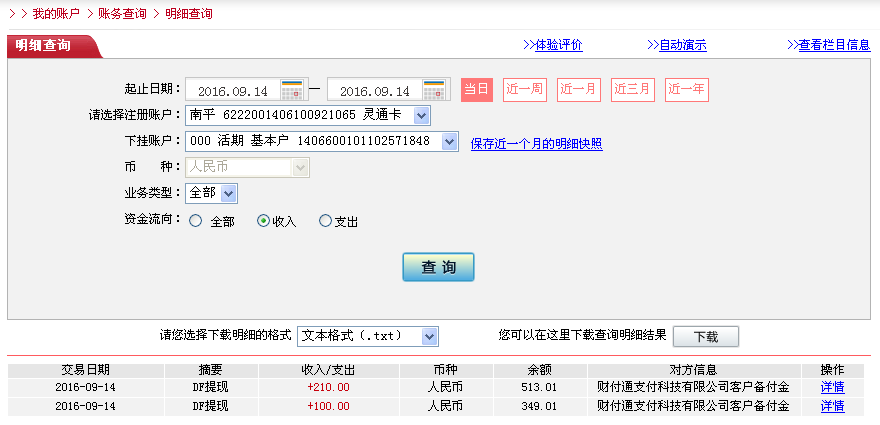Select the 近三月 date range

coord(632,90)
